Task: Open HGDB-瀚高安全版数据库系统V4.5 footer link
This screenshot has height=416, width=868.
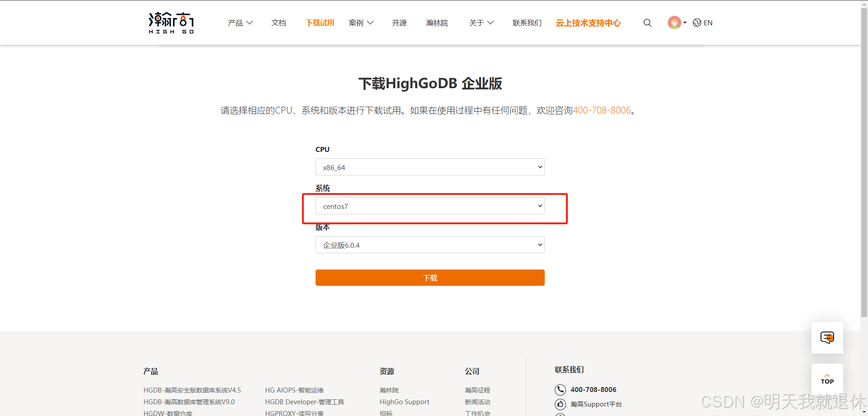Action: tap(192, 390)
